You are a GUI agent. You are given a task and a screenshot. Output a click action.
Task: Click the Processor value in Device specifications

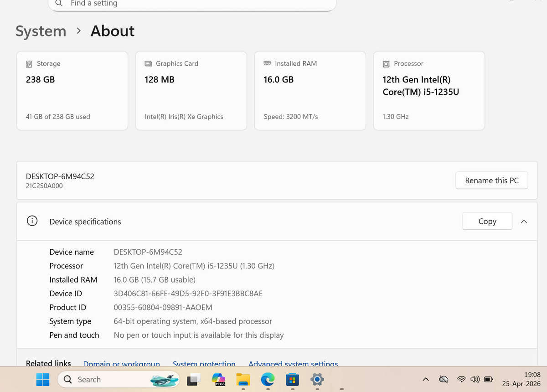point(194,266)
